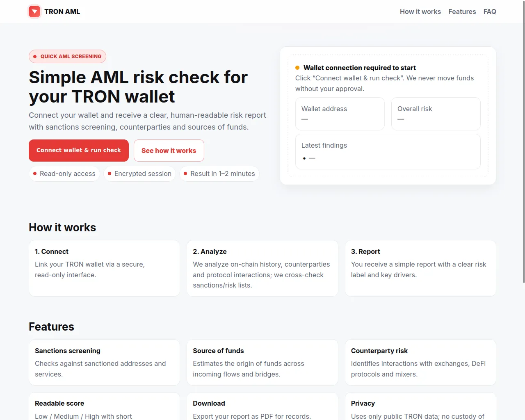Click the Wallet connection required to start status
Viewport: 525px width, 420px height.
coord(356,68)
